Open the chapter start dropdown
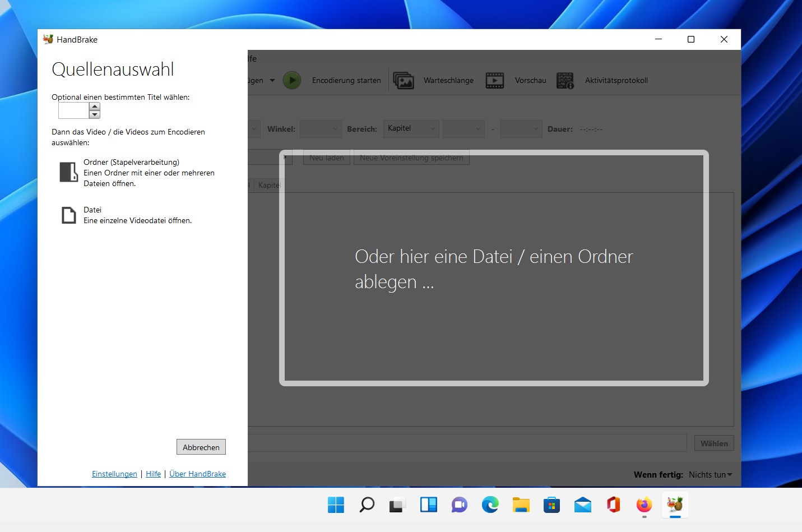This screenshot has height=532, width=802. (x=463, y=129)
